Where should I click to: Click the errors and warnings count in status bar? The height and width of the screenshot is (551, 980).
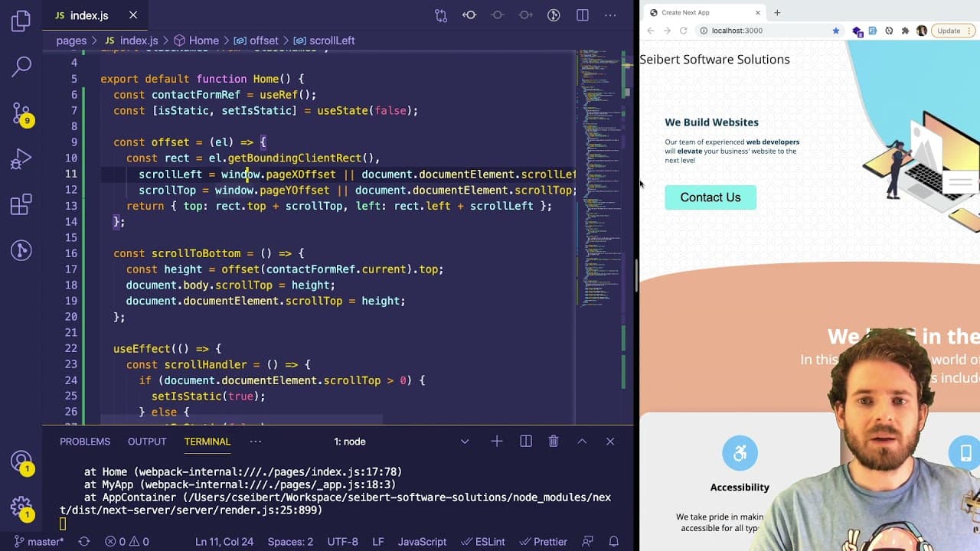point(127,541)
